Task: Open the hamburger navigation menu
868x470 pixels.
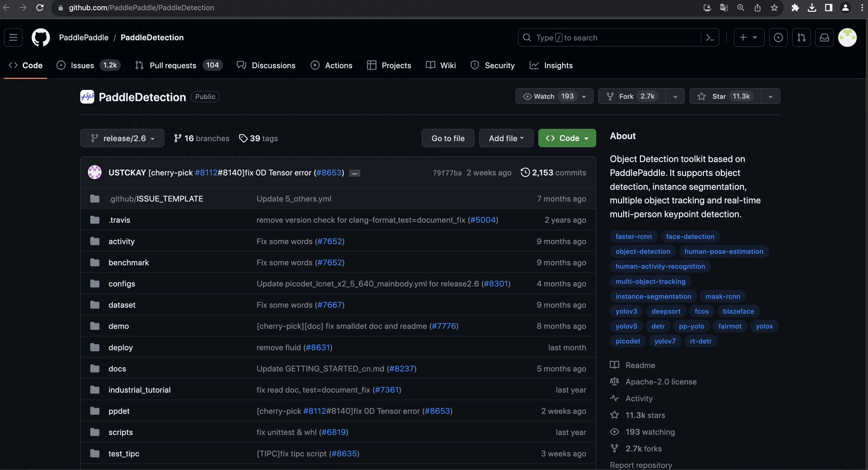Action: (x=13, y=37)
